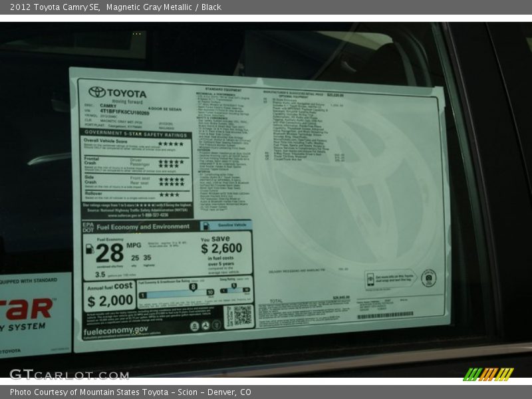Expand the Standard Equipment section
This screenshot has height=399, width=532.
pyautogui.click(x=223, y=90)
